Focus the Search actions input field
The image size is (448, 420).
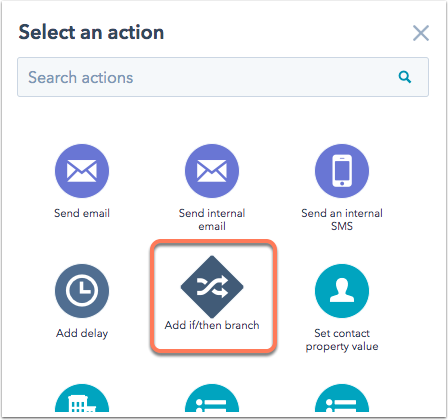pyautogui.click(x=223, y=77)
